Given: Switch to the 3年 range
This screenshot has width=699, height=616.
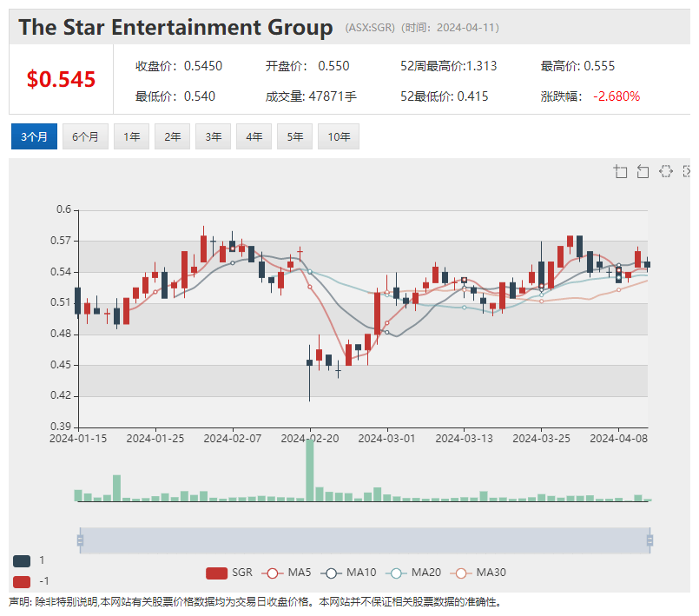Looking at the screenshot, I should (213, 136).
